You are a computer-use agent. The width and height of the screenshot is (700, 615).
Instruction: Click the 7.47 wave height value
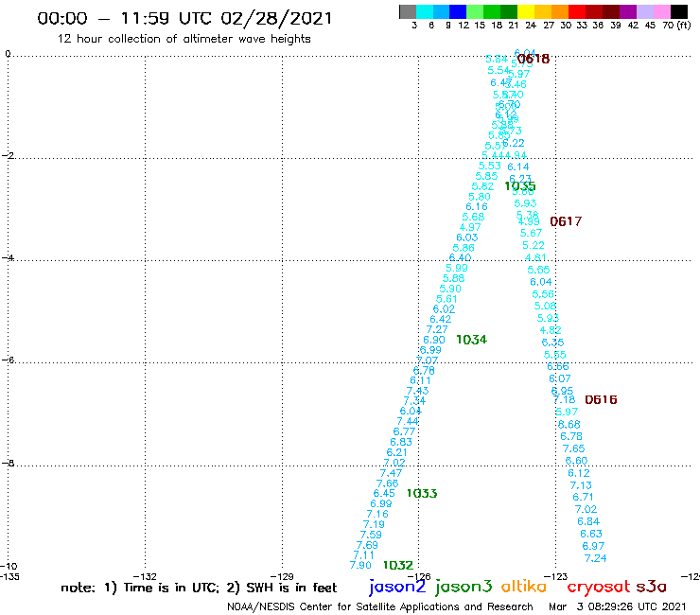tap(391, 473)
